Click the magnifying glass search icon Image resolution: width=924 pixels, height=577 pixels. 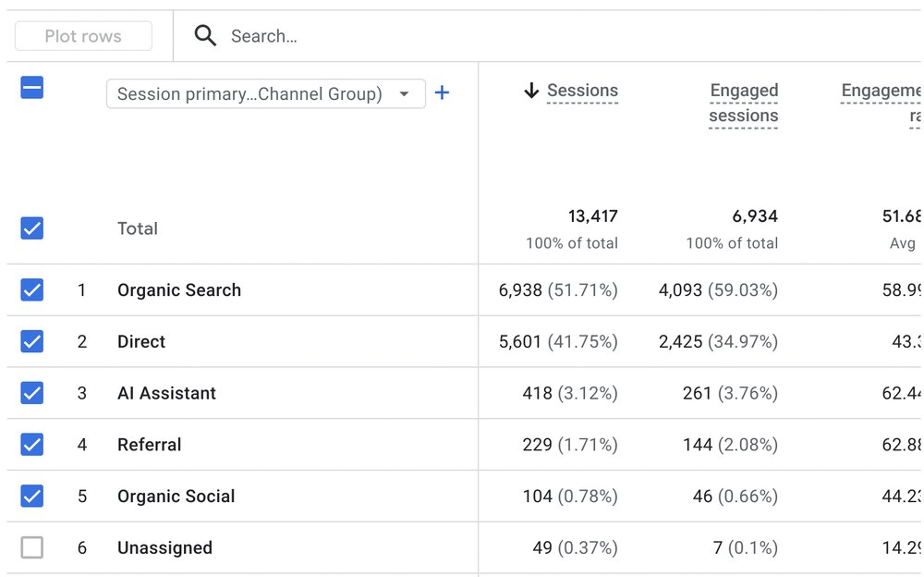click(x=205, y=36)
